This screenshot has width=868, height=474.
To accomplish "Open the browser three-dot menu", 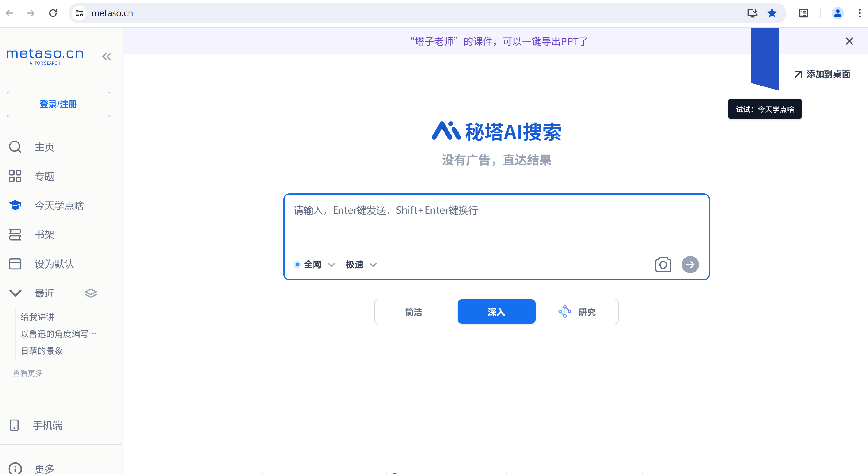I will coord(859,13).
